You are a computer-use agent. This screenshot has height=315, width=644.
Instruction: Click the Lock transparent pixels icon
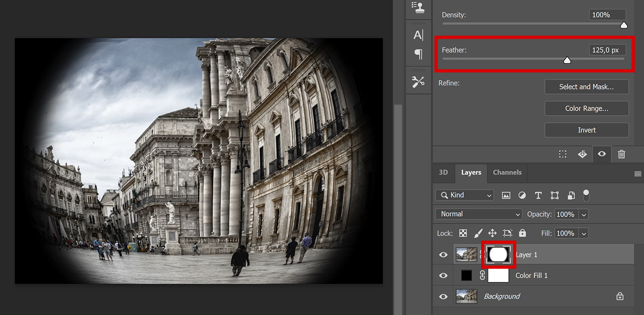(x=463, y=233)
